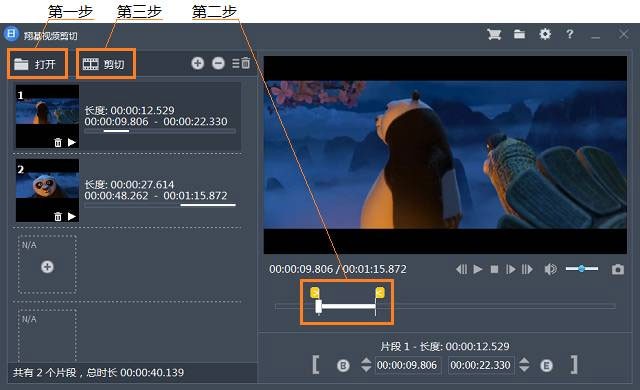Click the start marker flag on timeline
640x390 pixels.
(x=315, y=292)
